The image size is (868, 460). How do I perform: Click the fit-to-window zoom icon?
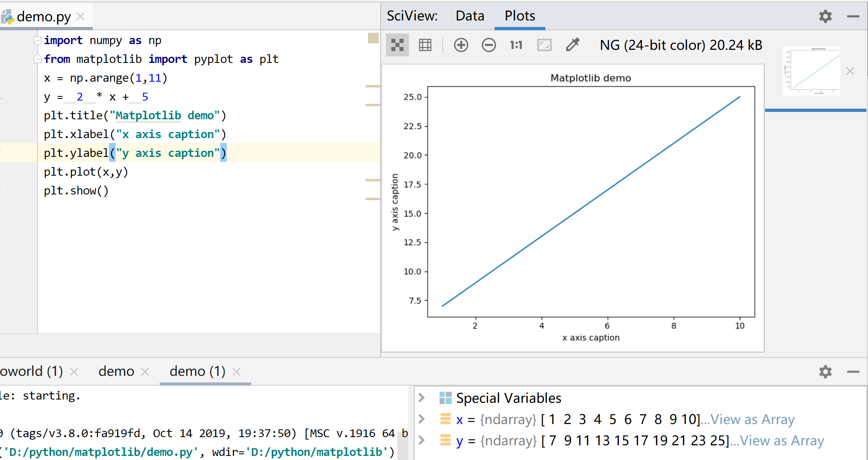544,45
